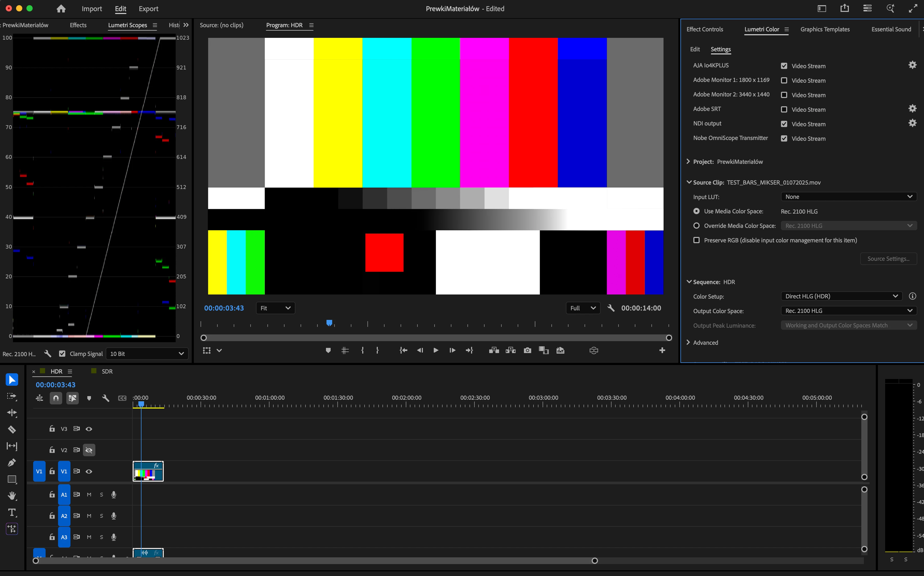924x576 pixels.
Task: Toggle V2 track output eye icon
Action: 89,450
